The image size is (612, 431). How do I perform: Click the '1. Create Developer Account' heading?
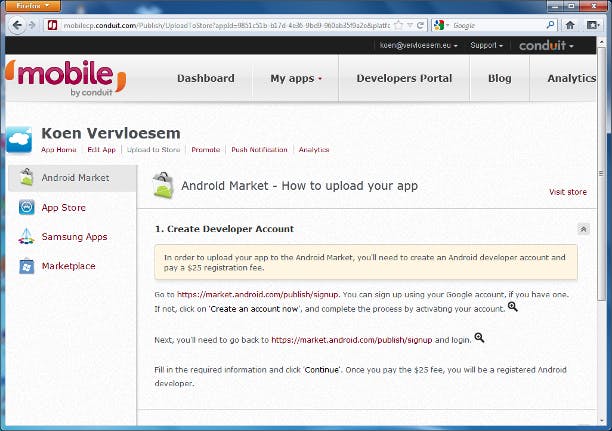tap(224, 229)
